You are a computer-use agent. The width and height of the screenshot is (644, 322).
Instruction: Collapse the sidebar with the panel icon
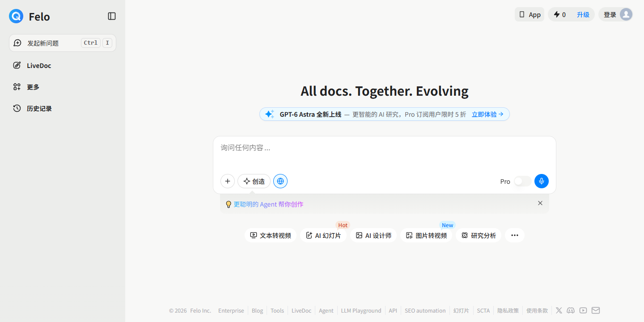tap(112, 16)
